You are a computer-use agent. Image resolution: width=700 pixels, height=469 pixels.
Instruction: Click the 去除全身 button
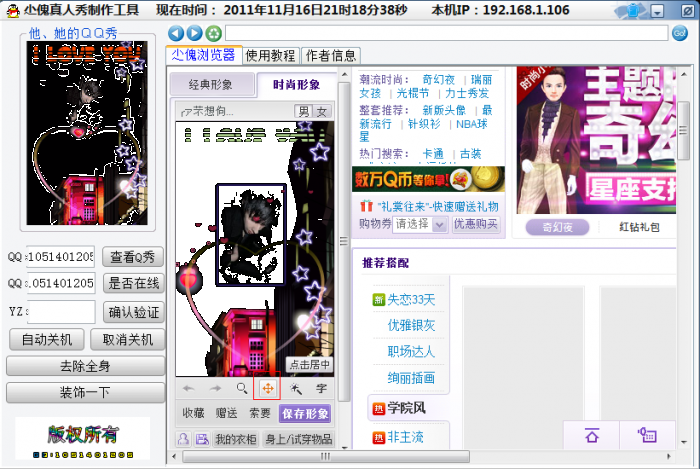click(85, 366)
